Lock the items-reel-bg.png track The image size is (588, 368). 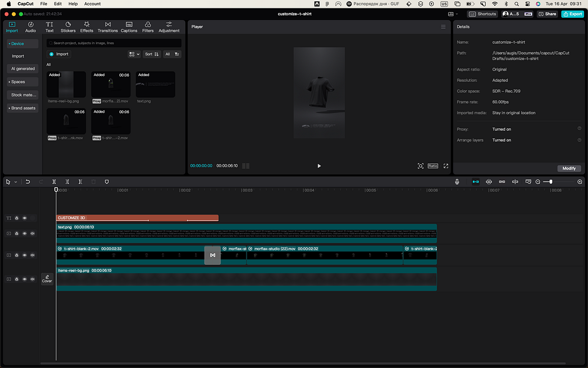16,279
